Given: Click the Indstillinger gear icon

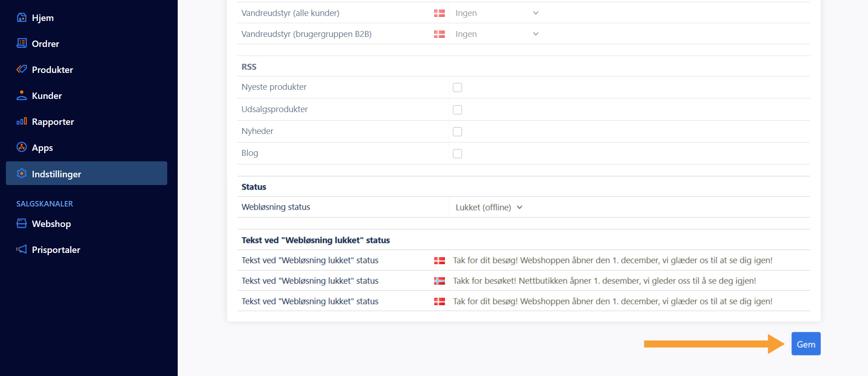Looking at the screenshot, I should [x=21, y=174].
